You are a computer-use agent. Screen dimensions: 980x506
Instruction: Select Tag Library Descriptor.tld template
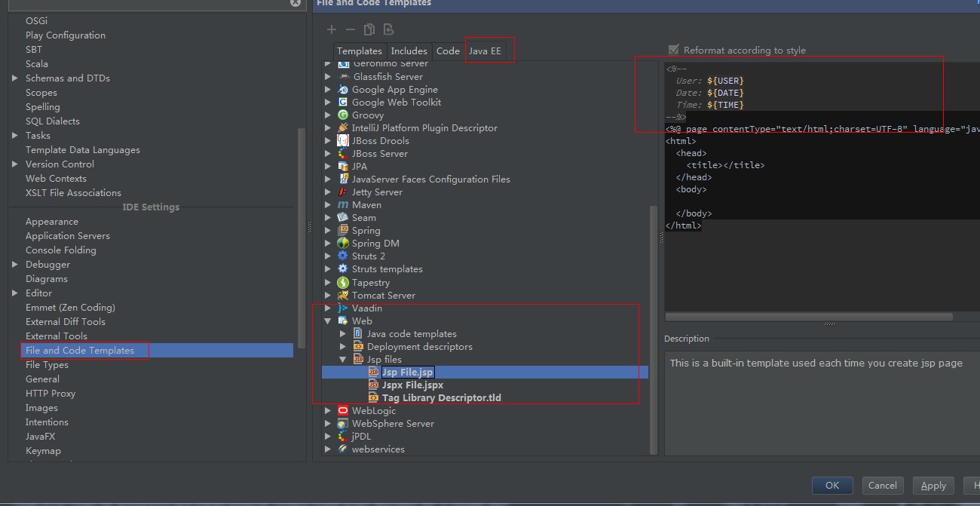[x=442, y=397]
